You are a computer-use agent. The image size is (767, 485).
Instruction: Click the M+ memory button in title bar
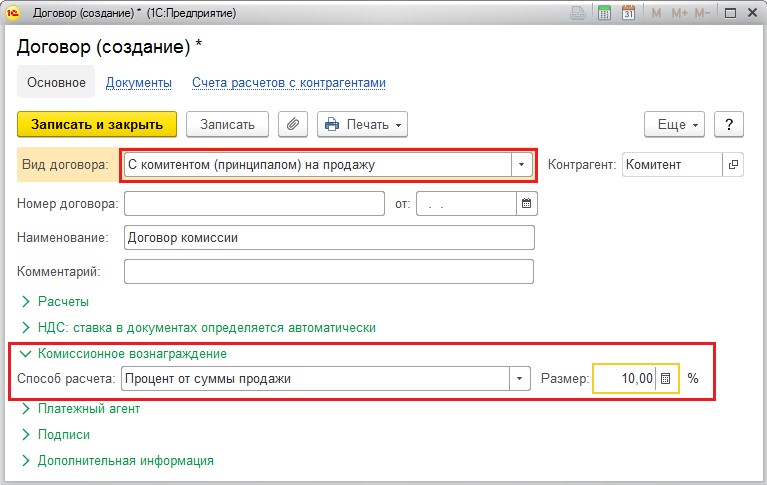(x=679, y=14)
